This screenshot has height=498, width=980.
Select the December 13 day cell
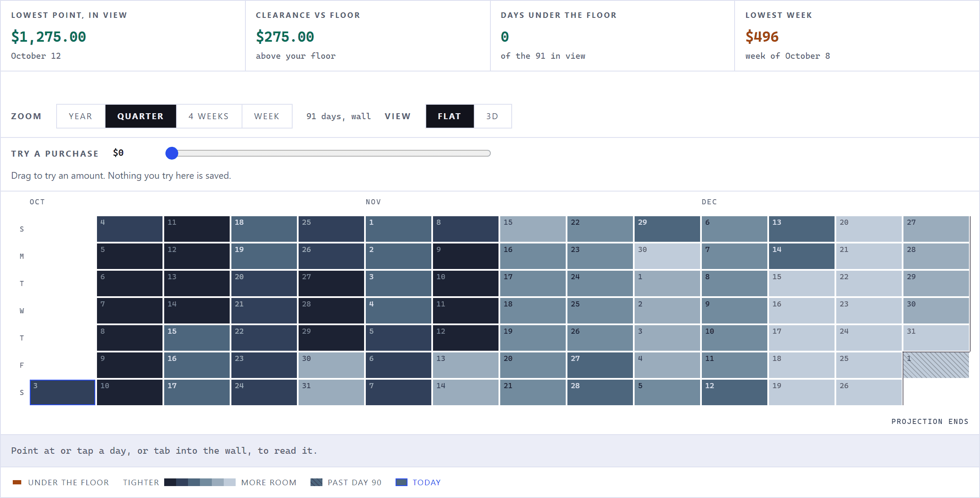[x=802, y=229]
